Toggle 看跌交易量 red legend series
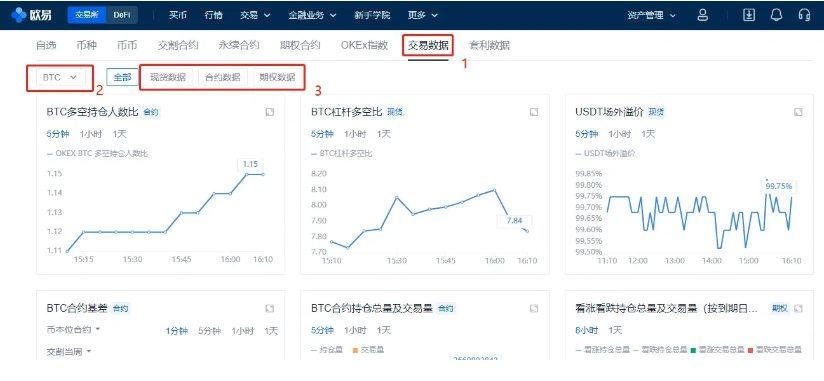 [775, 349]
